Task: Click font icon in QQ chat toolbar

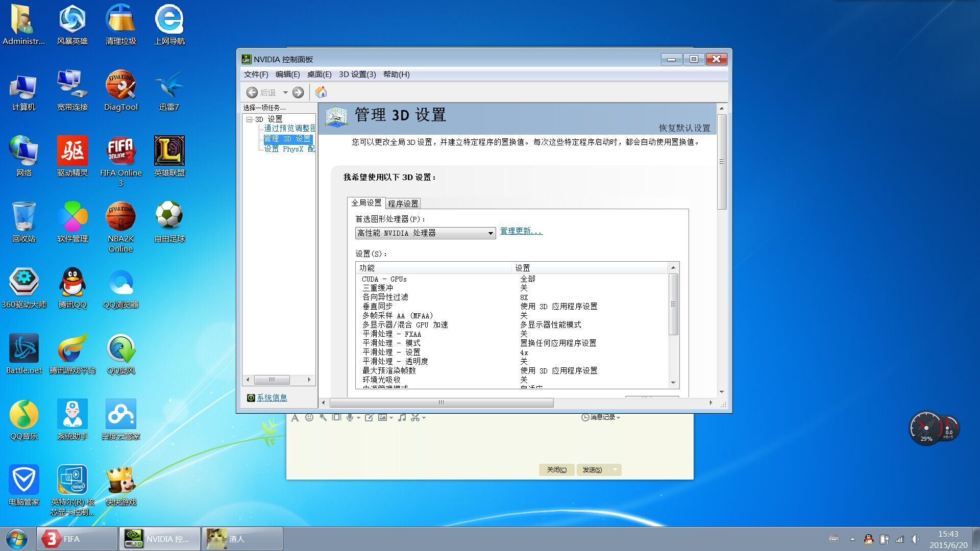Action: [295, 418]
